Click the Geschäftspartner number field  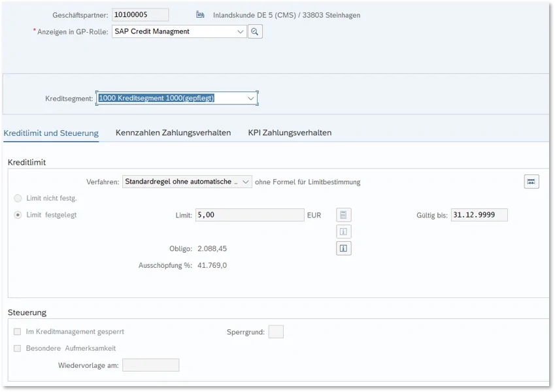(x=140, y=15)
